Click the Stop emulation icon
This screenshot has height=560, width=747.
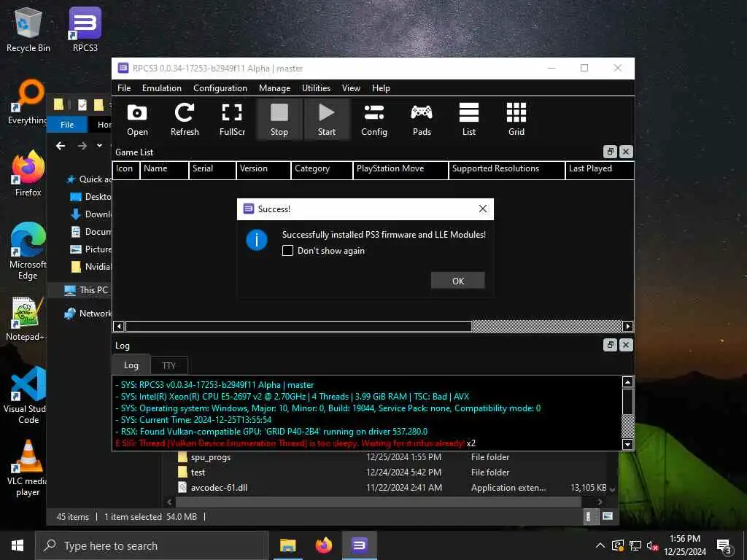pos(279,119)
